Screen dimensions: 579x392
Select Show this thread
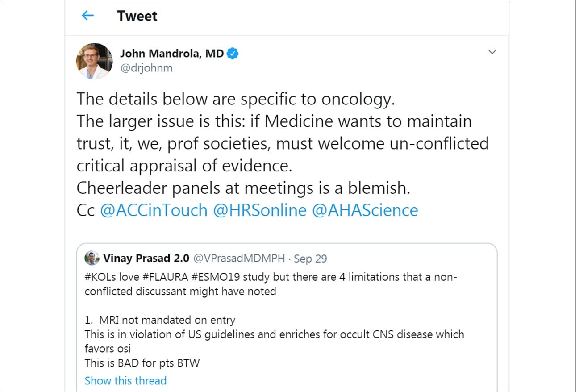tap(125, 380)
